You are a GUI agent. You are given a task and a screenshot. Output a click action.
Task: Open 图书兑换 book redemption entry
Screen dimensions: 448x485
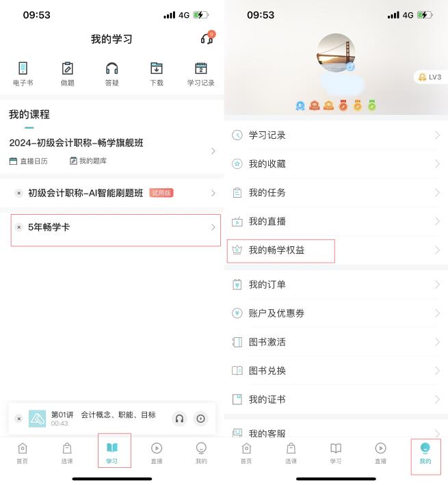336,371
